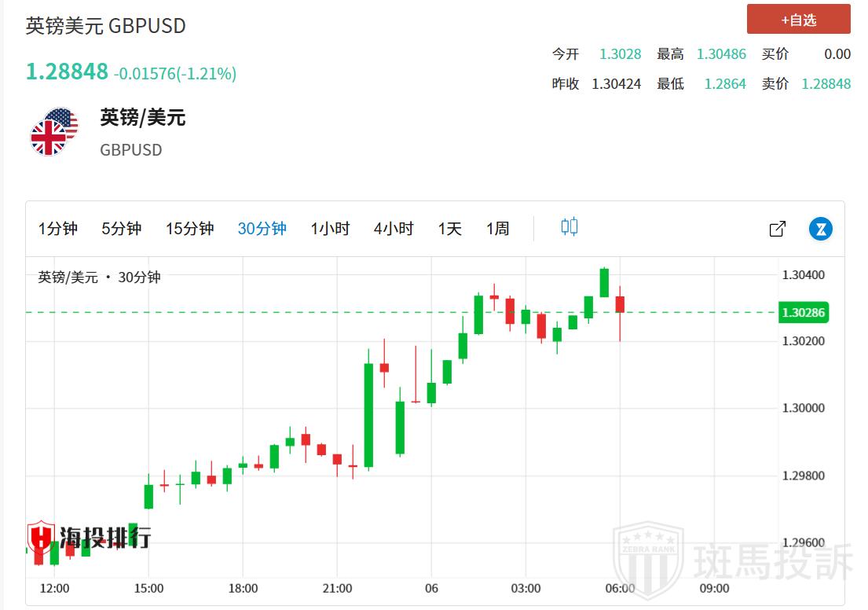Click the 英镑/美元 pair name link
Viewport: 868px width, 610px height.
pyautogui.click(x=142, y=118)
